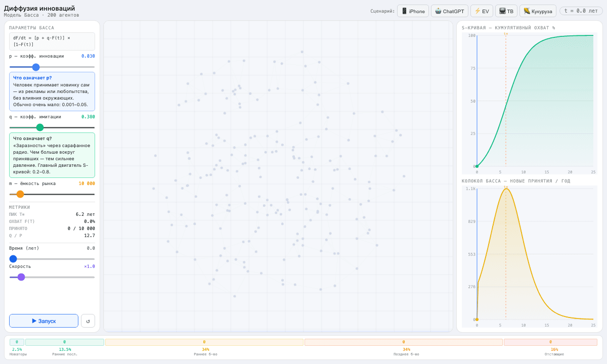Click the p value 0.030
Image resolution: width=607 pixels, height=364 pixels.
click(x=88, y=56)
